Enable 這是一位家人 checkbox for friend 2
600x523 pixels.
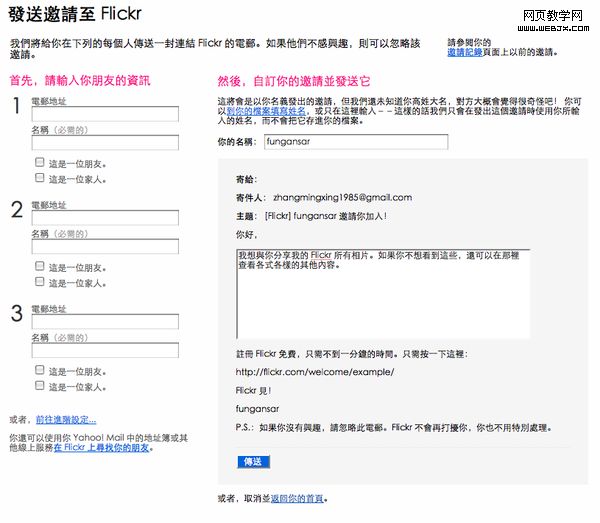[39, 282]
